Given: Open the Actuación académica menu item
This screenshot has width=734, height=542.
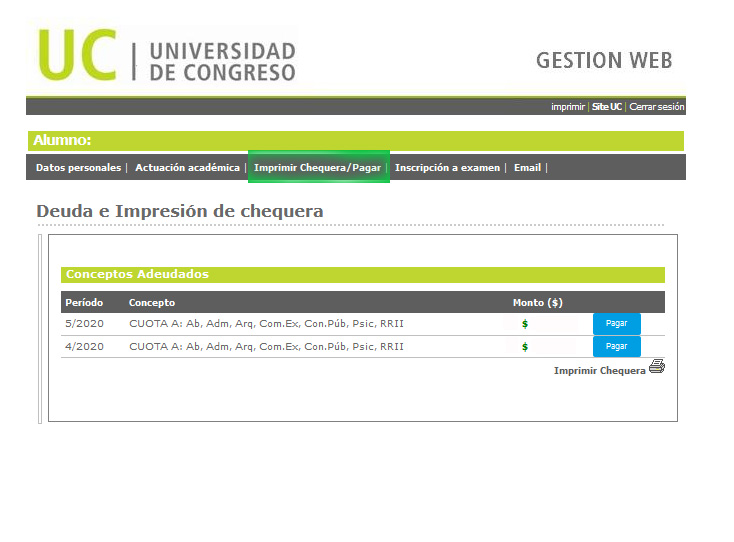Looking at the screenshot, I should pyautogui.click(x=187, y=168).
